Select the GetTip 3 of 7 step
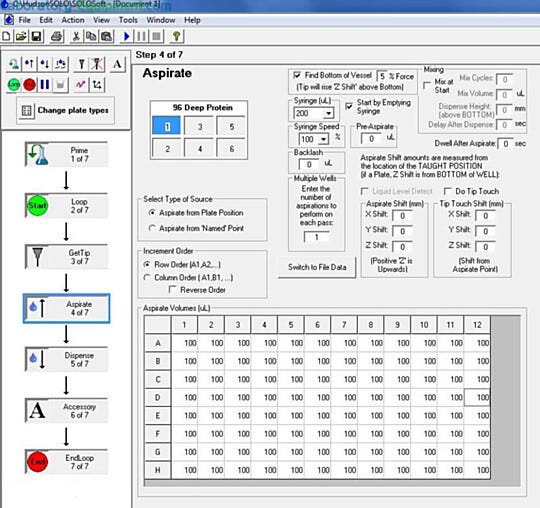Viewport: 540px width, 508px height. pyautogui.click(x=66, y=257)
